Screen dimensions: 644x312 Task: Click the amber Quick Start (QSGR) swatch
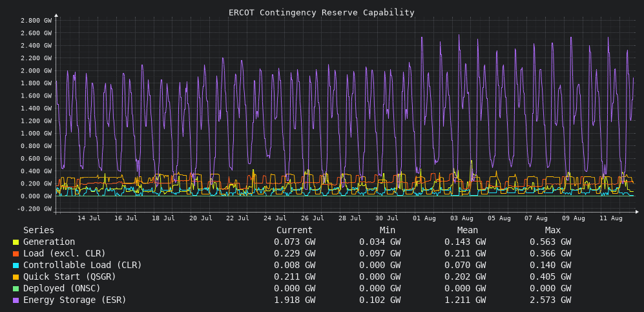coord(16,277)
